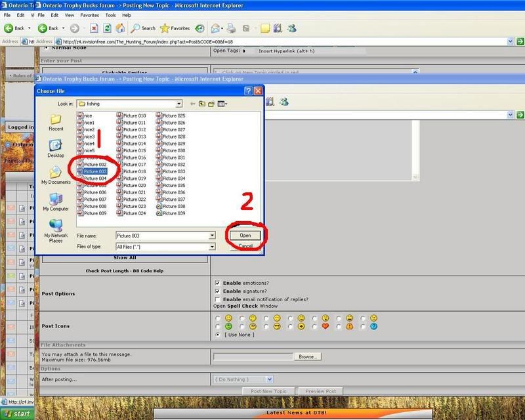Open the Help menu
This screenshot has width=525, height=420.
pyautogui.click(x=127, y=15)
